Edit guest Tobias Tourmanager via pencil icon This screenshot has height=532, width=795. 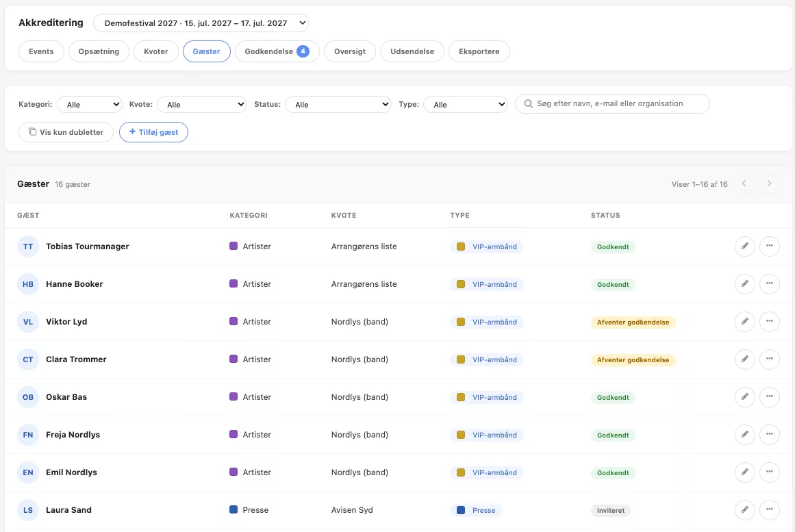point(745,246)
